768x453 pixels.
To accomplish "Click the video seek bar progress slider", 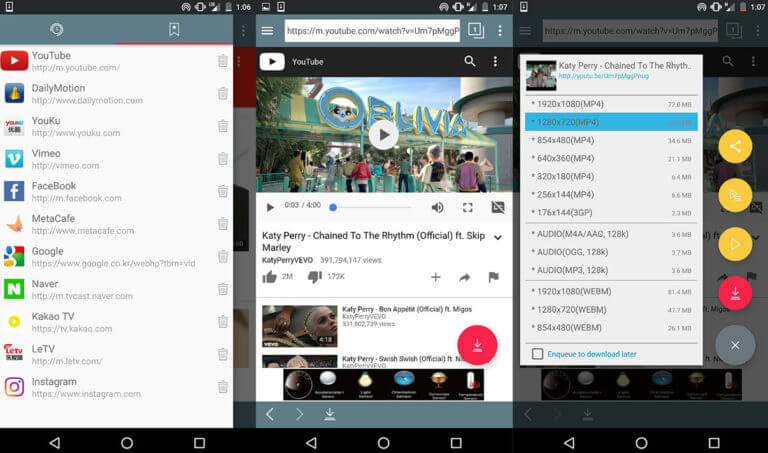I will [x=370, y=207].
